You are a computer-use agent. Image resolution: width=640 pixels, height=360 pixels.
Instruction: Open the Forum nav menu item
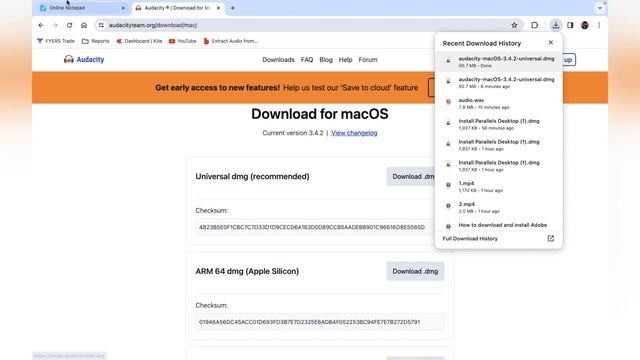(x=368, y=60)
